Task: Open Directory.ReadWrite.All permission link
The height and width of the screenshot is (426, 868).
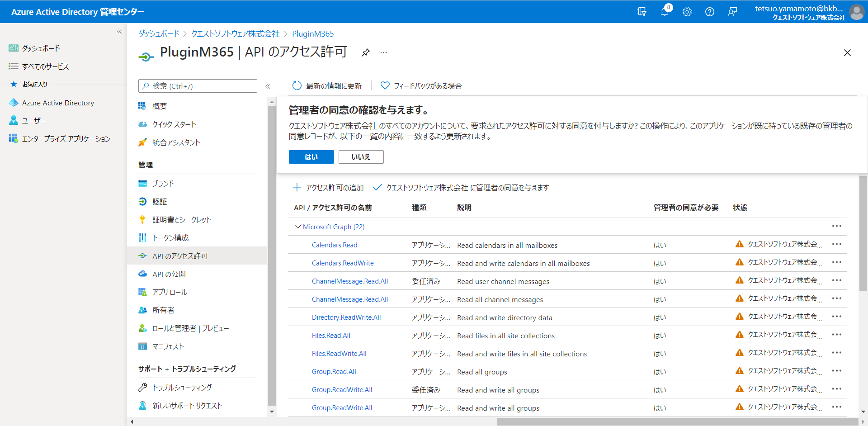Action: pos(346,317)
